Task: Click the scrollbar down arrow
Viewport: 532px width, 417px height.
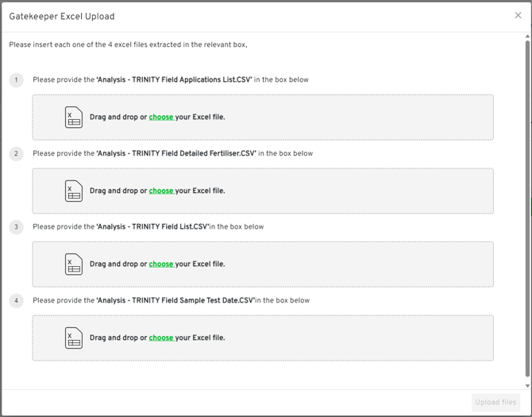Action: 527,386
